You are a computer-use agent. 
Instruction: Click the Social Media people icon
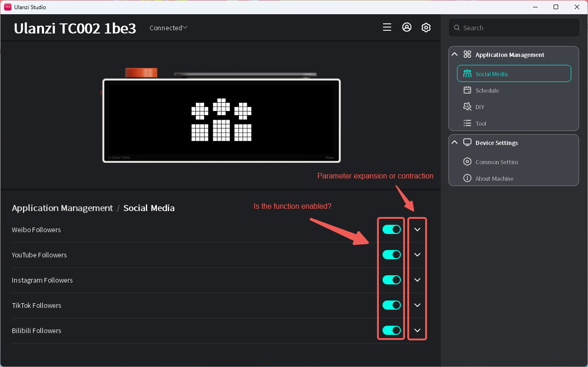point(467,74)
